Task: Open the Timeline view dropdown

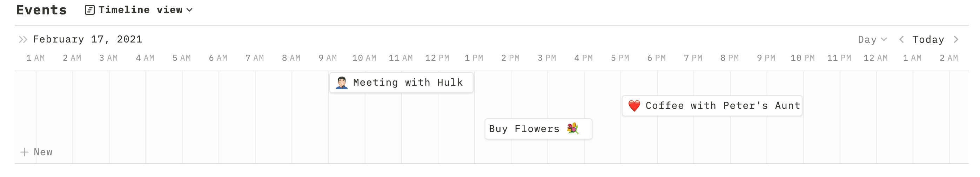Action: (x=145, y=10)
